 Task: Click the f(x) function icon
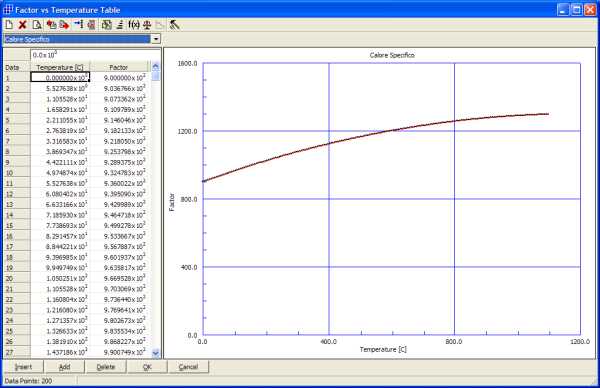[x=134, y=25]
